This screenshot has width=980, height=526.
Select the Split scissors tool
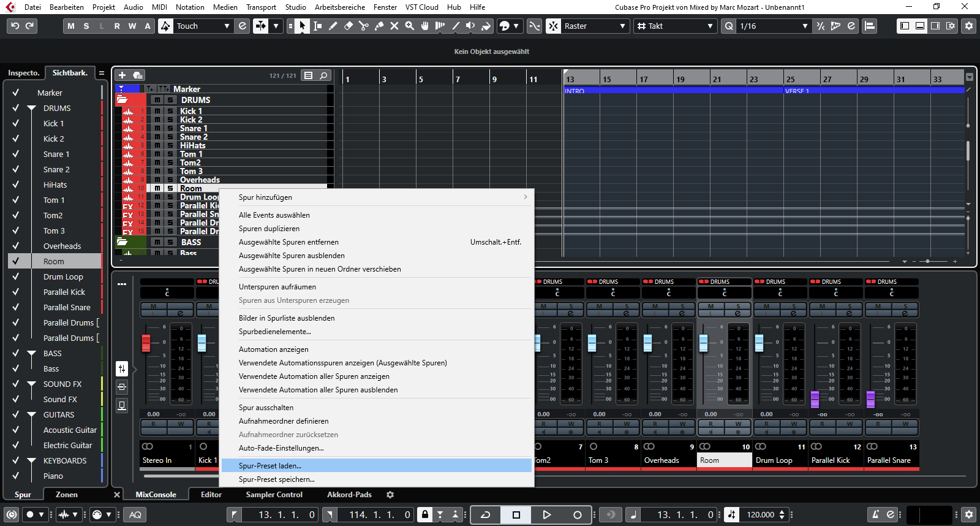click(x=364, y=26)
